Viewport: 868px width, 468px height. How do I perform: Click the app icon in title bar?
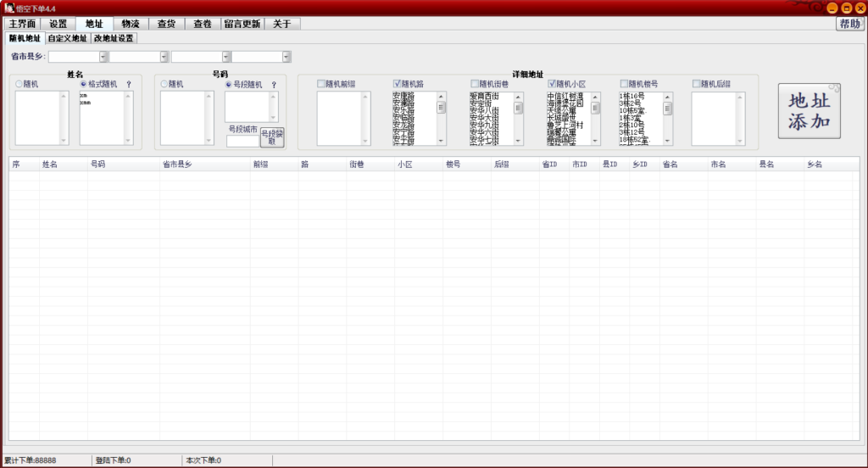(x=8, y=8)
